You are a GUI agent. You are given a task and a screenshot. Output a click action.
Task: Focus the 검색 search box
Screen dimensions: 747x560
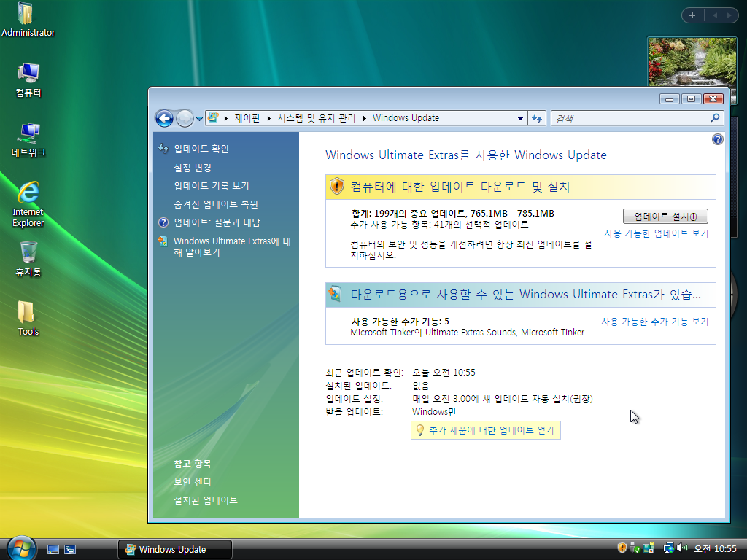pos(630,118)
